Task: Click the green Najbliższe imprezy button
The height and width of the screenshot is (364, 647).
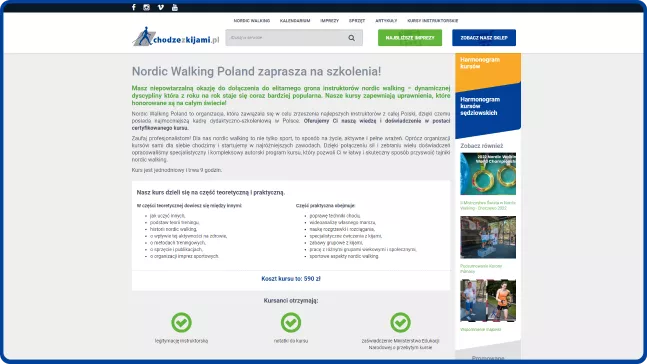Action: tap(410, 38)
